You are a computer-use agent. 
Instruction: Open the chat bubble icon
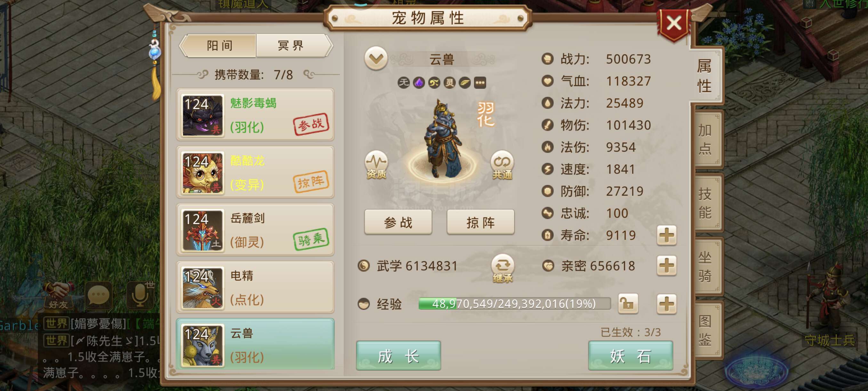click(x=99, y=295)
